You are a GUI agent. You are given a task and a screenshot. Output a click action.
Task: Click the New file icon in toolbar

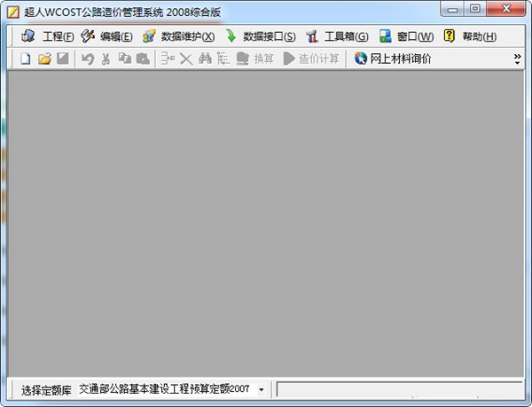click(x=25, y=59)
